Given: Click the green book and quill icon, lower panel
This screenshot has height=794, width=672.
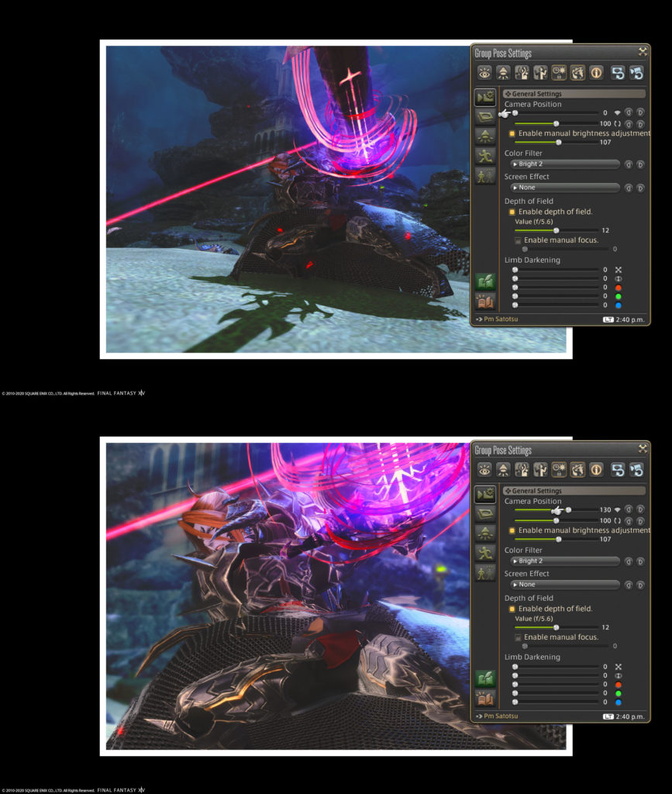Looking at the screenshot, I should [485, 678].
